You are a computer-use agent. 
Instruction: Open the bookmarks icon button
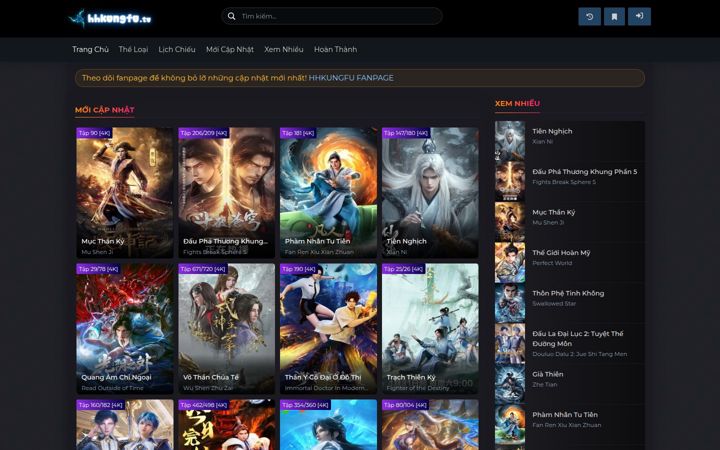point(614,17)
